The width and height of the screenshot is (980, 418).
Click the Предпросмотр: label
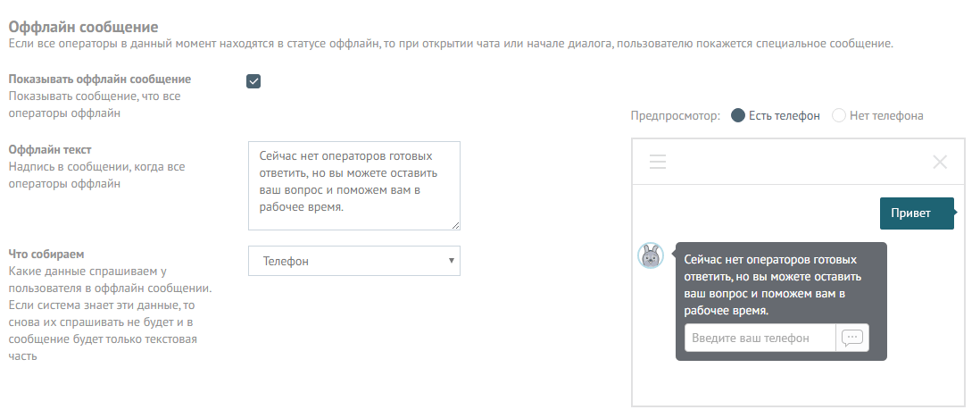[676, 116]
